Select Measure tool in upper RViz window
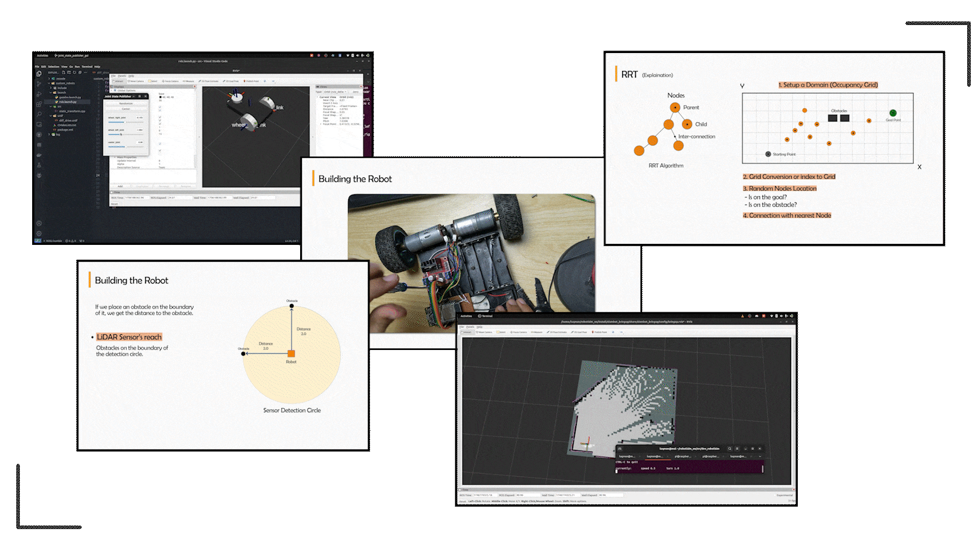The image size is (980, 551). point(188,81)
